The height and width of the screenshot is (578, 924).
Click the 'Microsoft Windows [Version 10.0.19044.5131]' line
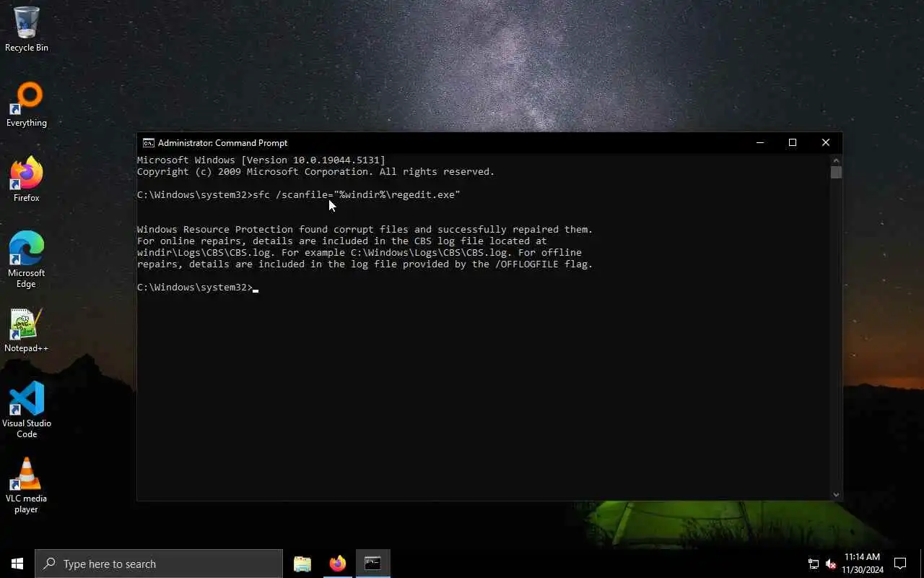click(261, 160)
